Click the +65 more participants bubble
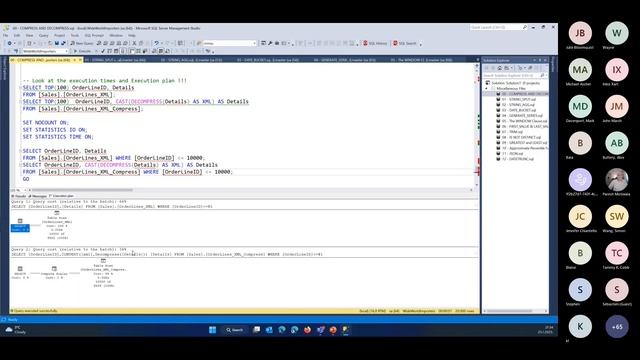Viewport: 640px width, 360px height. coord(617,327)
